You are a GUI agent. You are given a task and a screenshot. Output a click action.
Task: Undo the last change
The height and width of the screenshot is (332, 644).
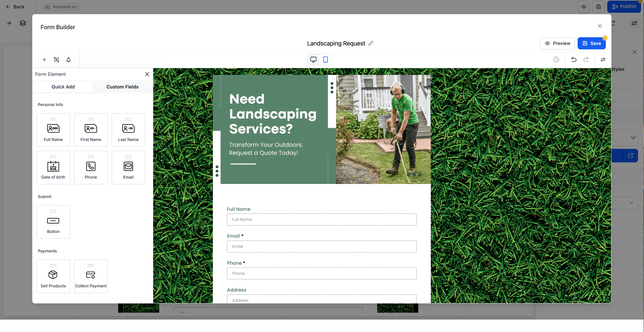[x=574, y=59]
